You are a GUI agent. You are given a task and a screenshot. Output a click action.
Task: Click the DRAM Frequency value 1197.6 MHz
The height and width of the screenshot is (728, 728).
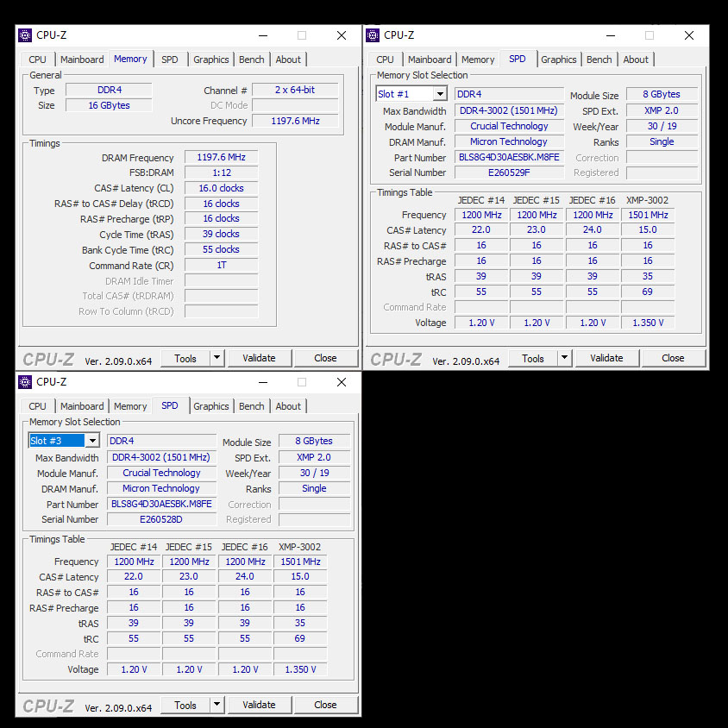(222, 157)
